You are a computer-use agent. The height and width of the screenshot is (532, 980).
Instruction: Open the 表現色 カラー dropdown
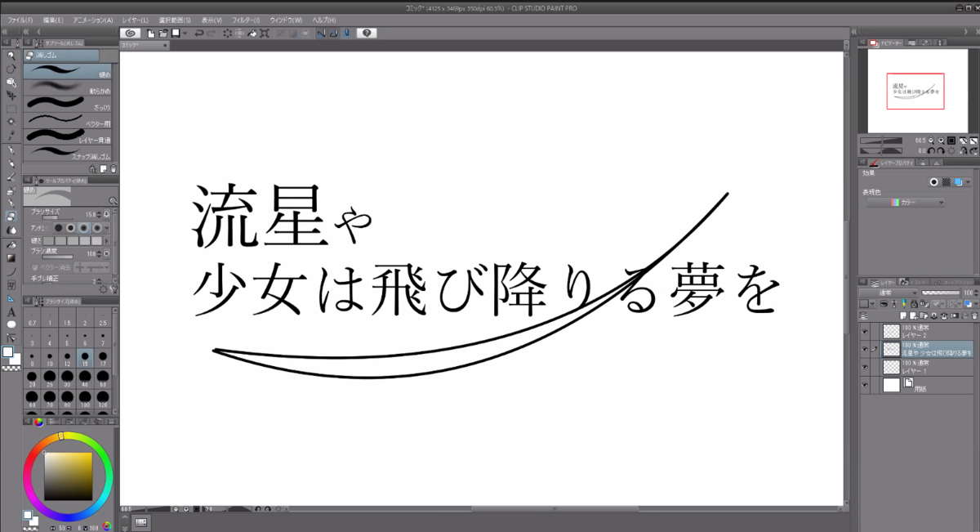pyautogui.click(x=906, y=202)
